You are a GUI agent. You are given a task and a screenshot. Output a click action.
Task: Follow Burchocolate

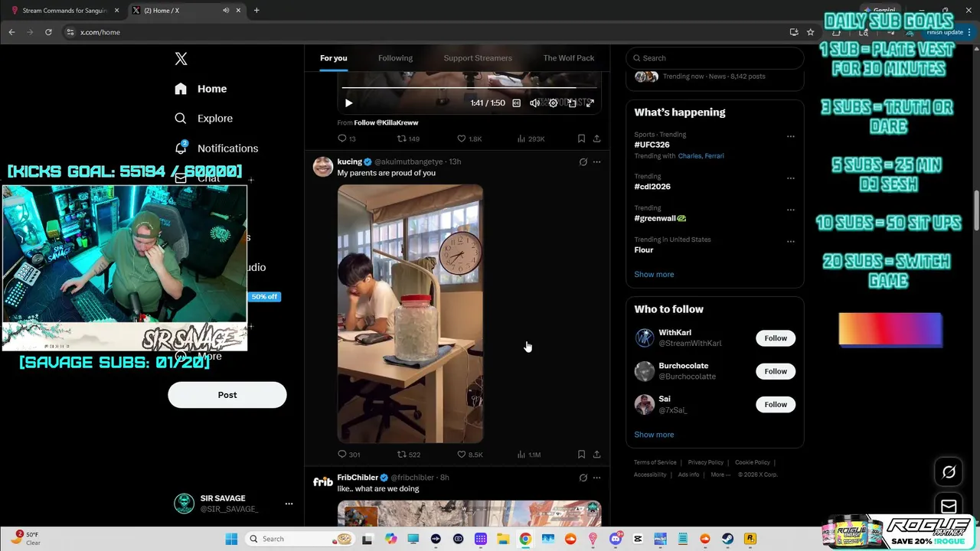pos(776,371)
